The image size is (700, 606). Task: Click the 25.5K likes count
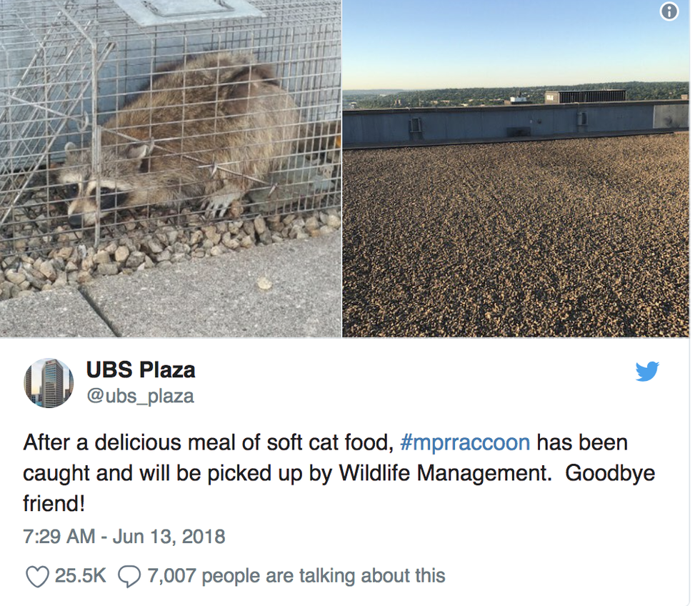pos(80,576)
